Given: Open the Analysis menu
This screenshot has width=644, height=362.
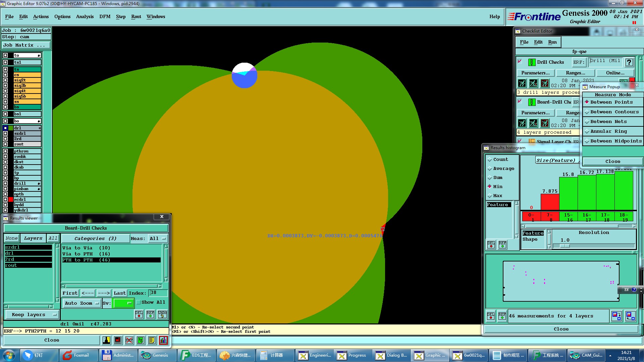Looking at the screenshot, I should (x=85, y=16).
